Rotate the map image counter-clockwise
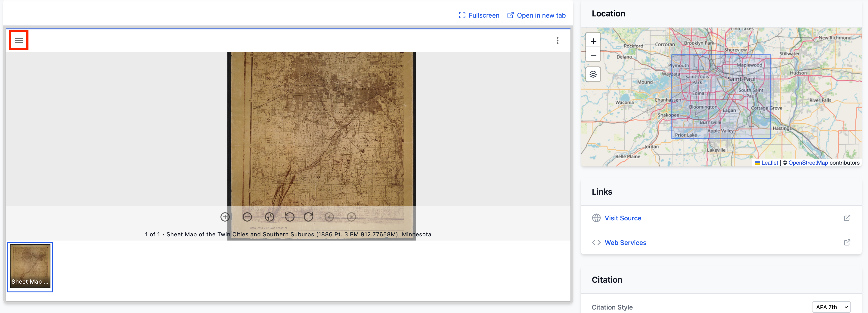 tap(290, 217)
